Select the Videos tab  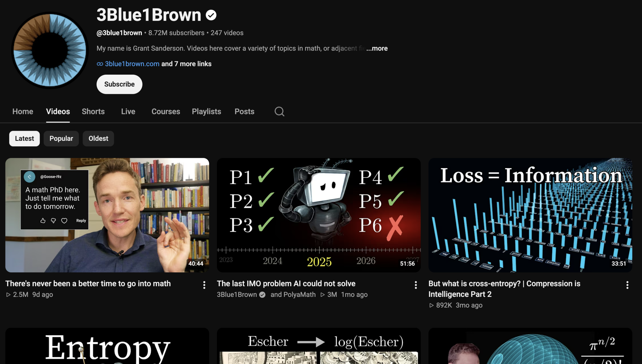pos(58,111)
